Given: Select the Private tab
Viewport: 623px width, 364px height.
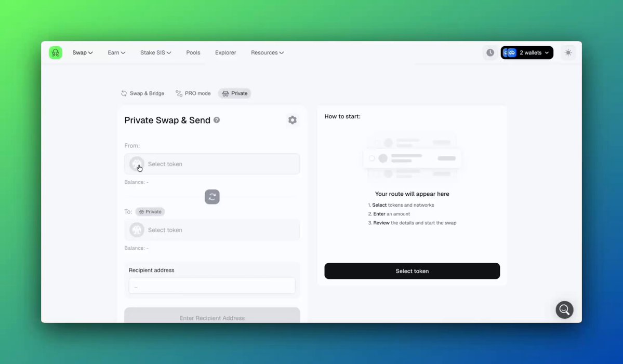Looking at the screenshot, I should pos(235,93).
